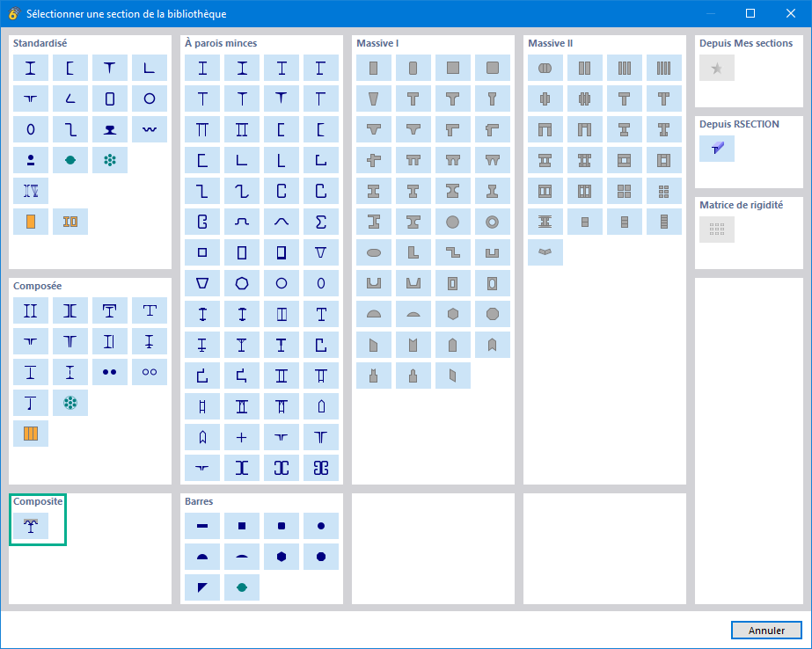
Task: Choose the orange solid rectangle timber section
Action: (31, 222)
